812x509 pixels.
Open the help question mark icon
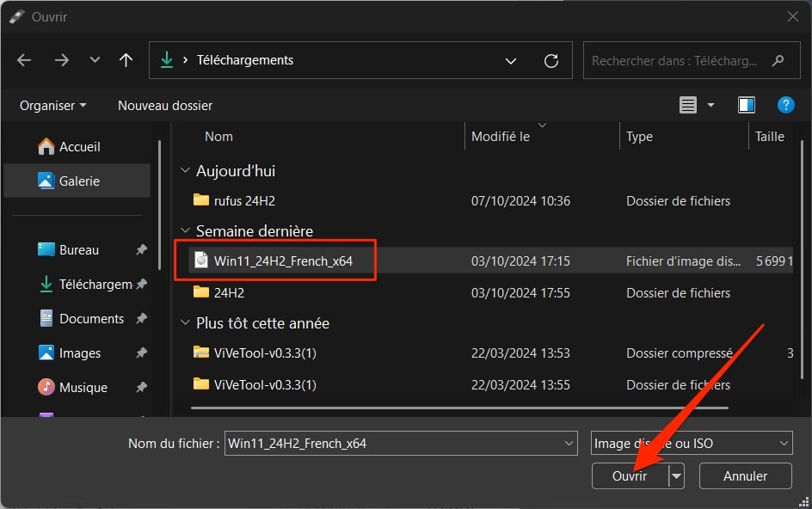(x=784, y=105)
